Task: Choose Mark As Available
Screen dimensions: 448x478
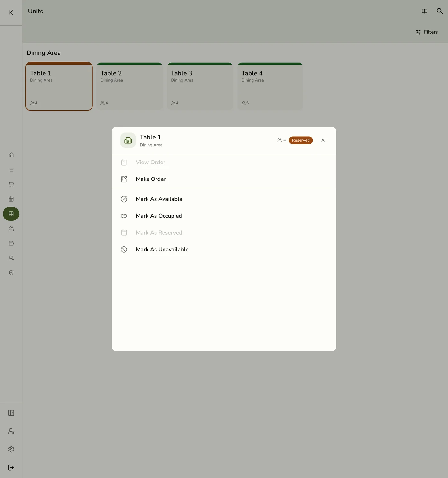Action: (224, 199)
